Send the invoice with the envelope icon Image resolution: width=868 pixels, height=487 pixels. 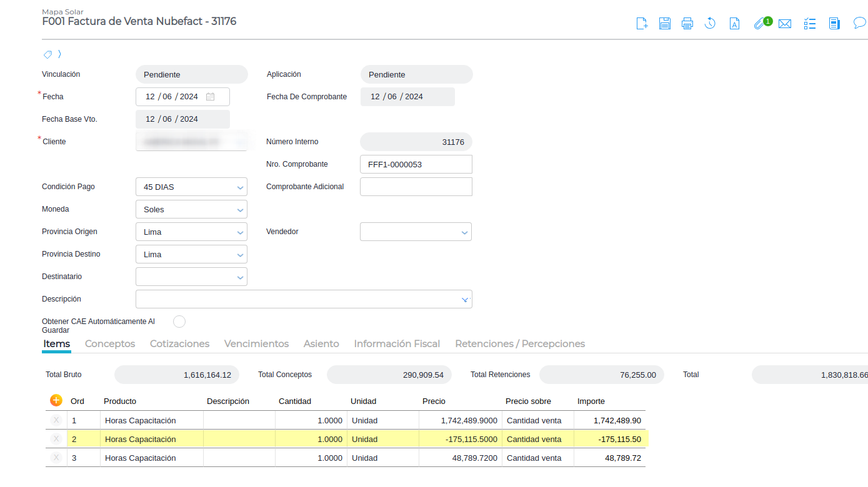(x=785, y=24)
